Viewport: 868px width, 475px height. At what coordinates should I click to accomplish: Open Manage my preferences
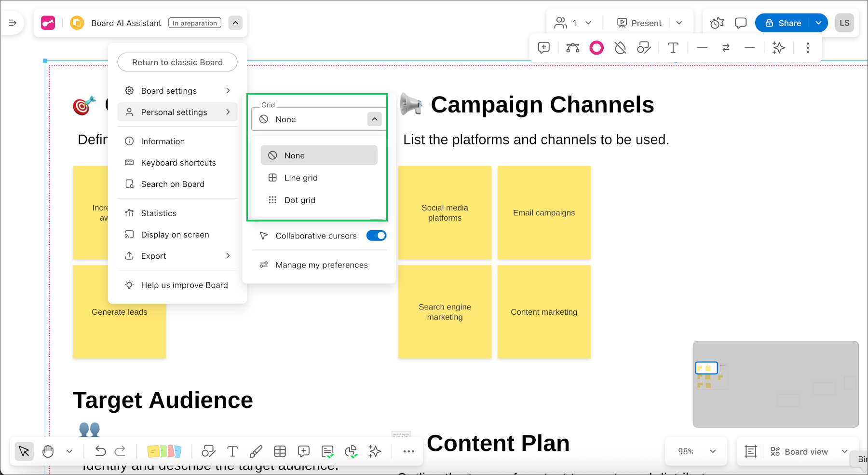click(321, 265)
